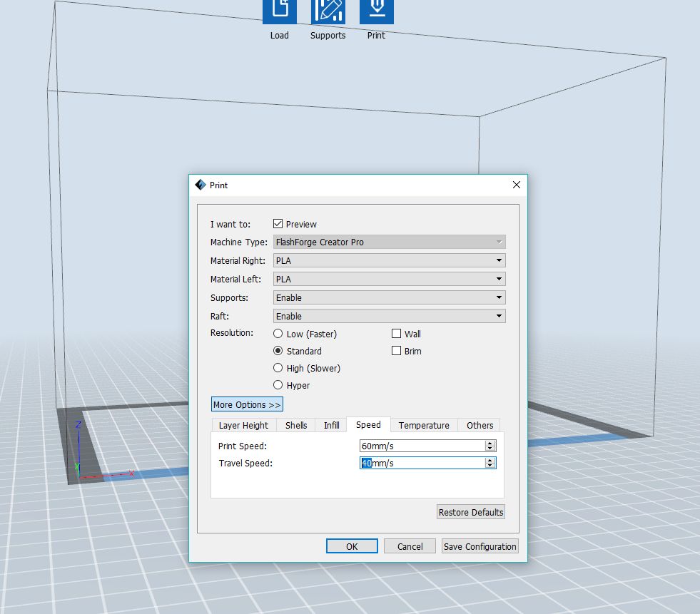
Task: Select Hyper resolution option
Action: pos(278,385)
